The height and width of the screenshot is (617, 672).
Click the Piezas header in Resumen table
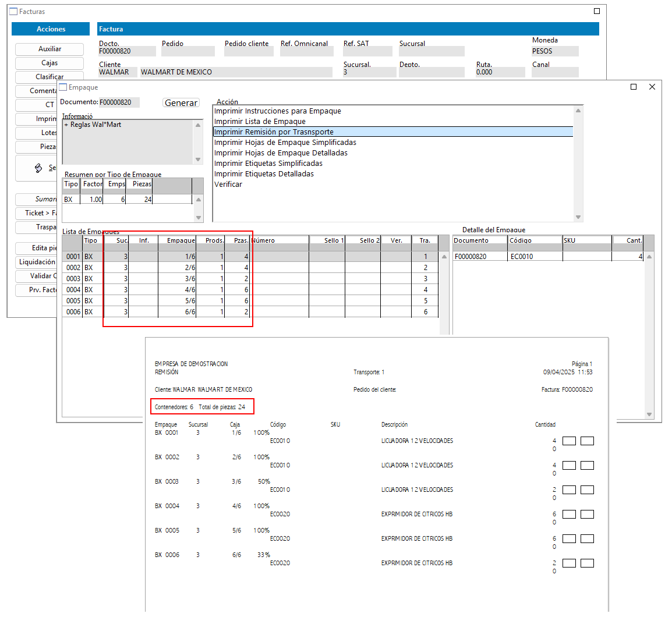pos(139,185)
